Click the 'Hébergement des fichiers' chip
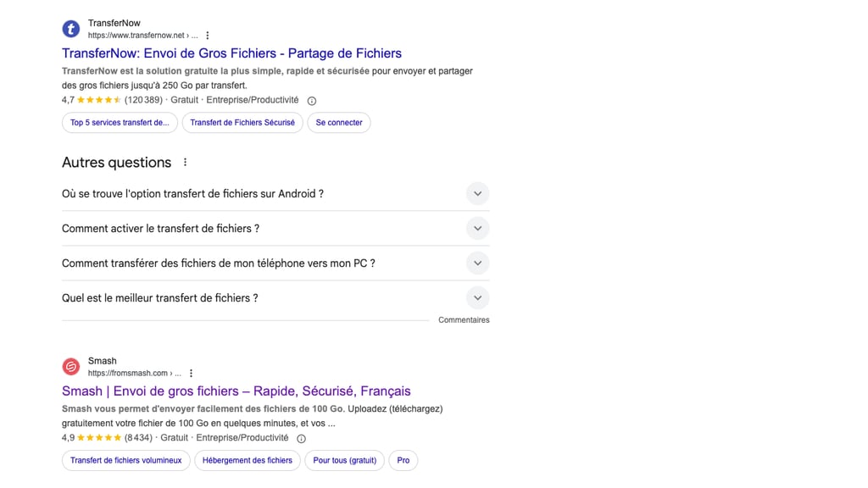Viewport: 868px width, 488px height. coord(248,460)
